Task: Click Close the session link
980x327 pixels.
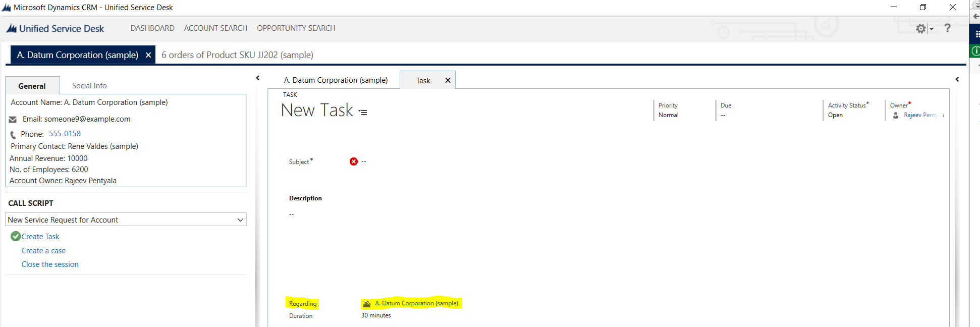Action: point(50,264)
